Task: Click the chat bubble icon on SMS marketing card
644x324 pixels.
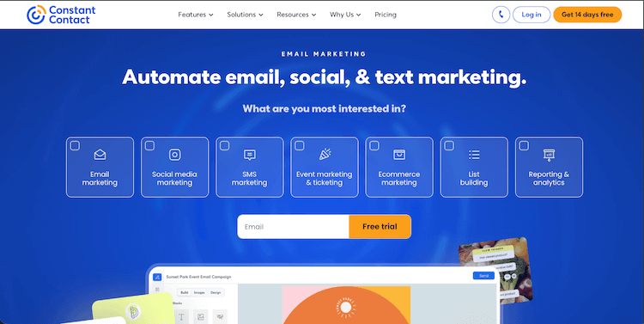Action: point(249,155)
